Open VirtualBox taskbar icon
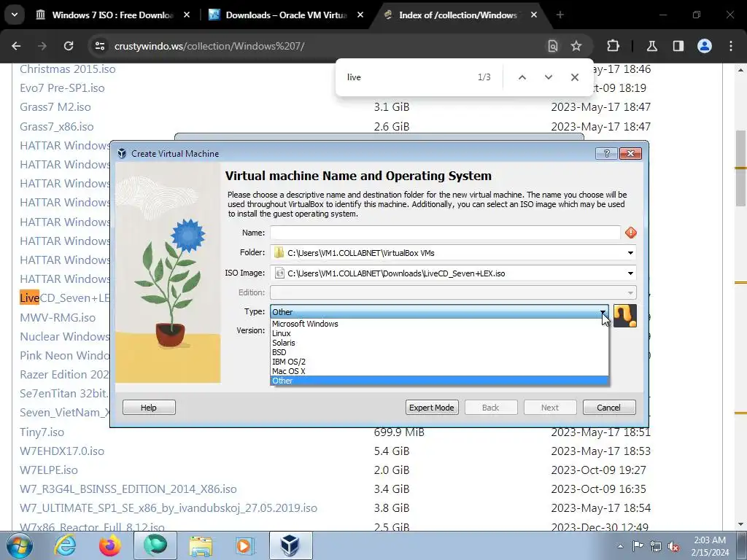747x560 pixels. [290, 545]
